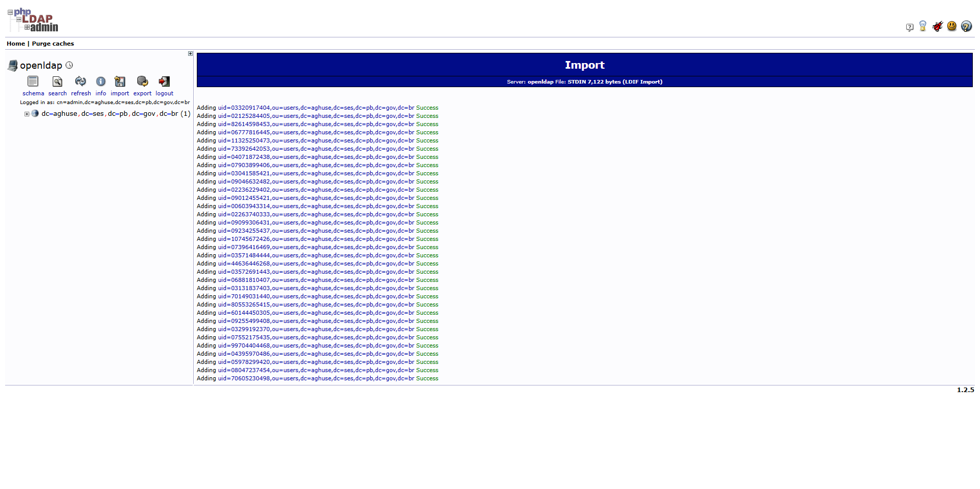Open entry uid=11325250473 link
Image resolution: width=980 pixels, height=489 pixels.
[316, 140]
